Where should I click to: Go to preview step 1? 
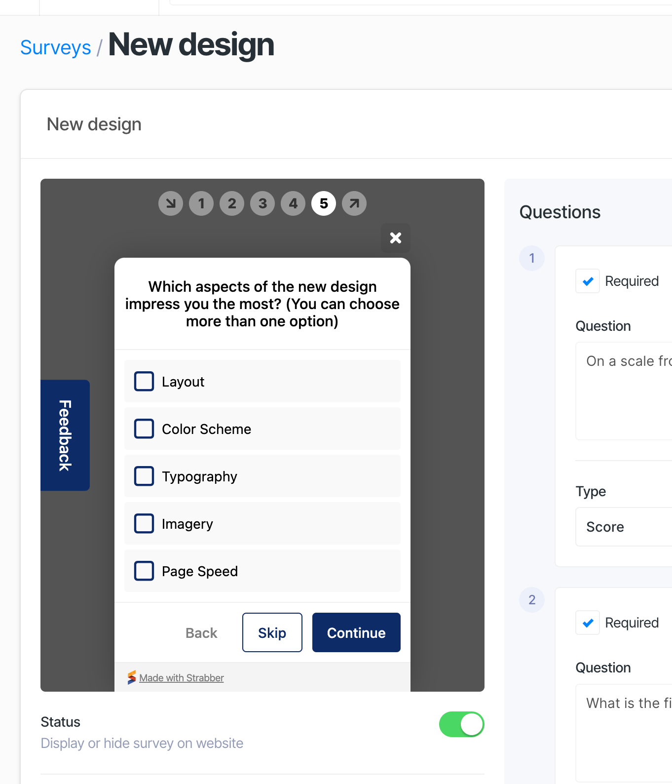201,203
